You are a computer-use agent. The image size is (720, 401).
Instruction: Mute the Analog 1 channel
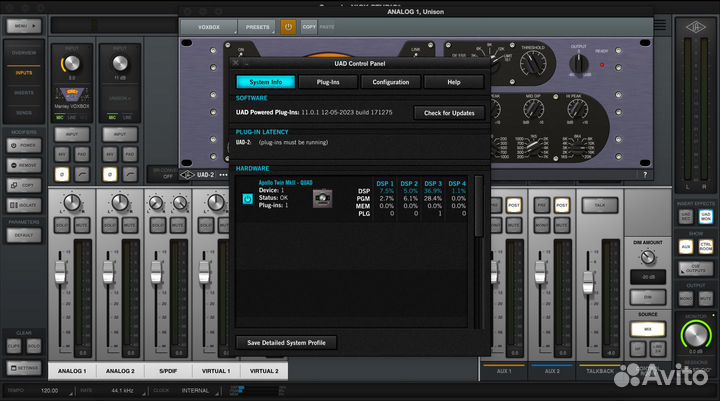(82, 226)
